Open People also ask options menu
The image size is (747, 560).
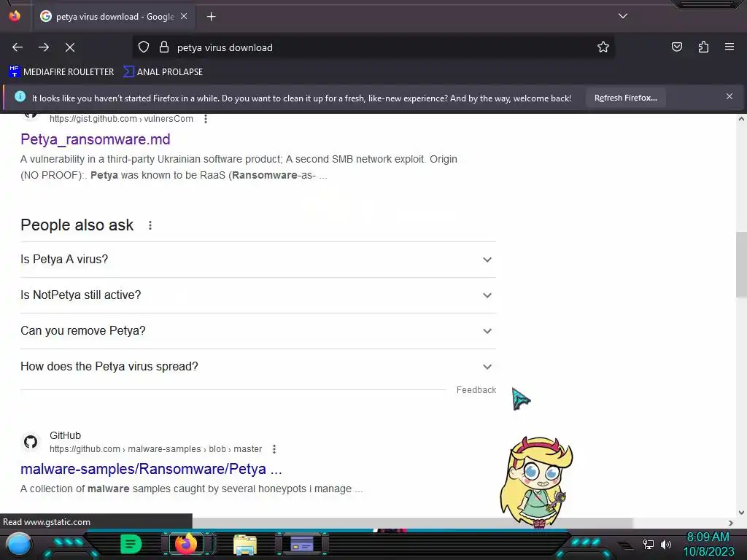tap(150, 225)
